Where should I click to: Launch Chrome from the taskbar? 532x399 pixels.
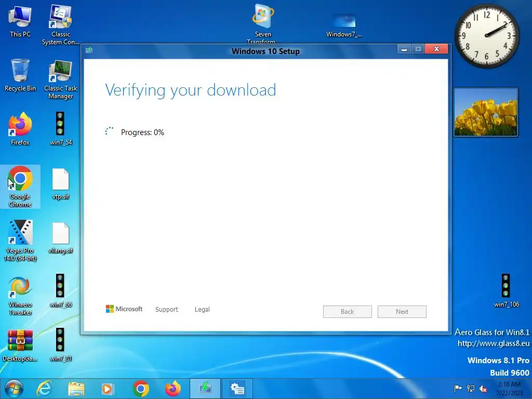click(x=140, y=389)
